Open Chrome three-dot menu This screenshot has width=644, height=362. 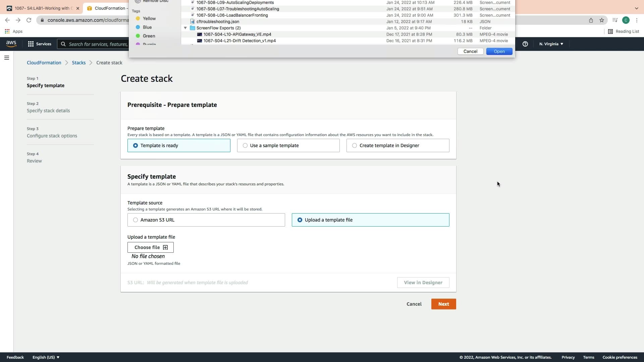637,20
